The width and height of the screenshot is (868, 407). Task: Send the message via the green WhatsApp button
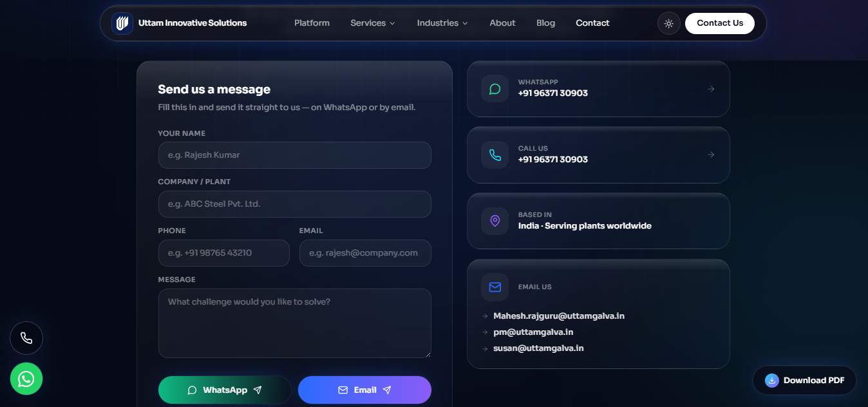[225, 390]
